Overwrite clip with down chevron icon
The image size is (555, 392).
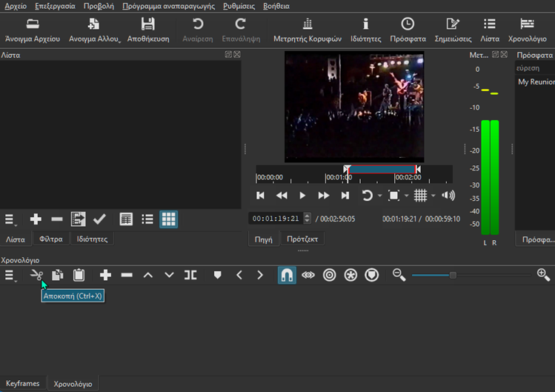[169, 275]
